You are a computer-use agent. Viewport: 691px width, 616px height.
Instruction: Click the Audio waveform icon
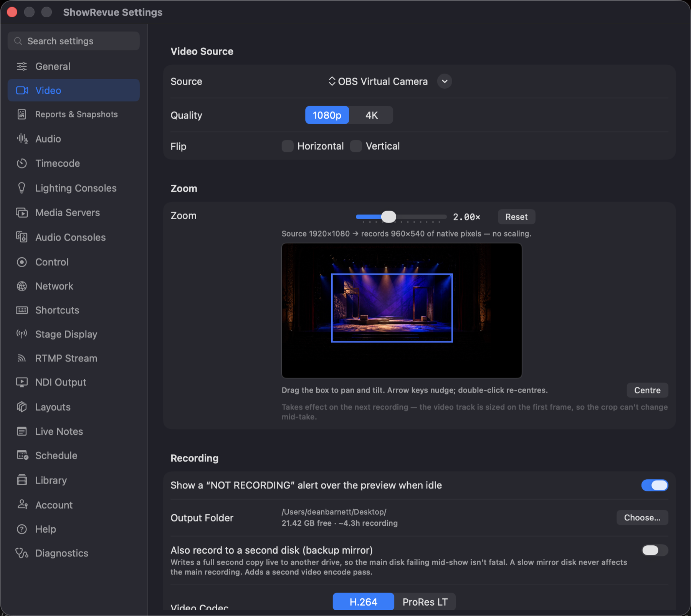[x=22, y=139]
